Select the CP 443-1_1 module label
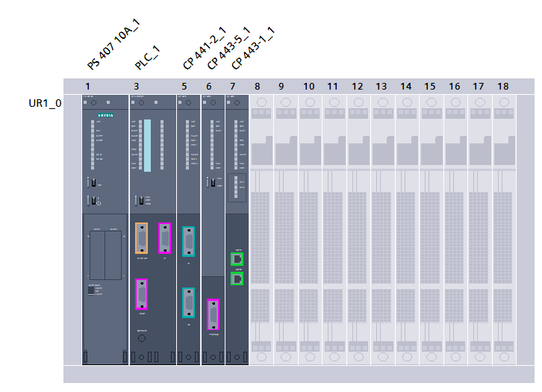 point(253,48)
